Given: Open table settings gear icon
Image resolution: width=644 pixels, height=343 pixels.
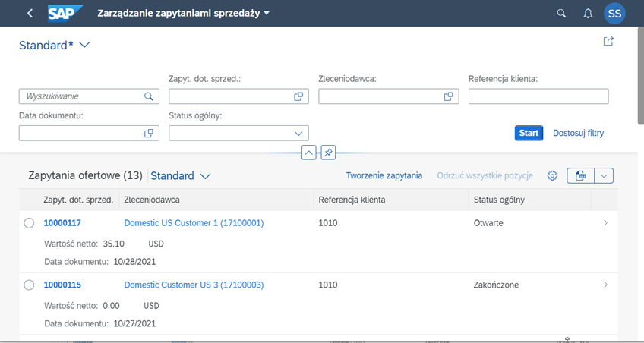Looking at the screenshot, I should tap(552, 175).
